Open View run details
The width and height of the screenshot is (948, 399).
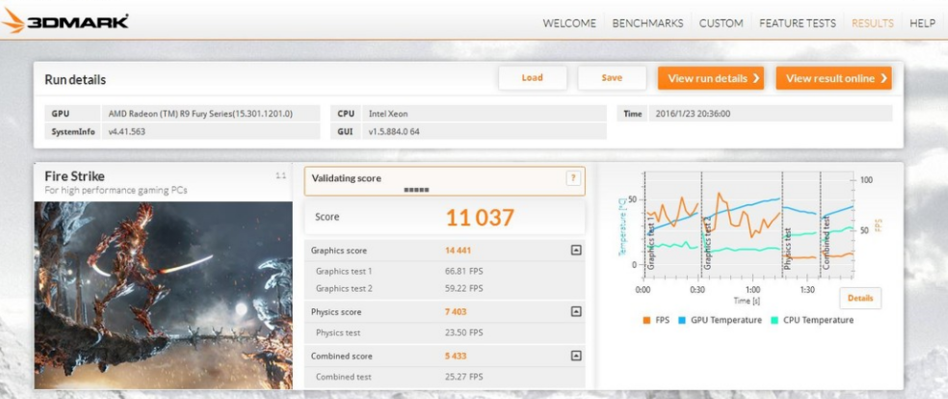point(711,78)
